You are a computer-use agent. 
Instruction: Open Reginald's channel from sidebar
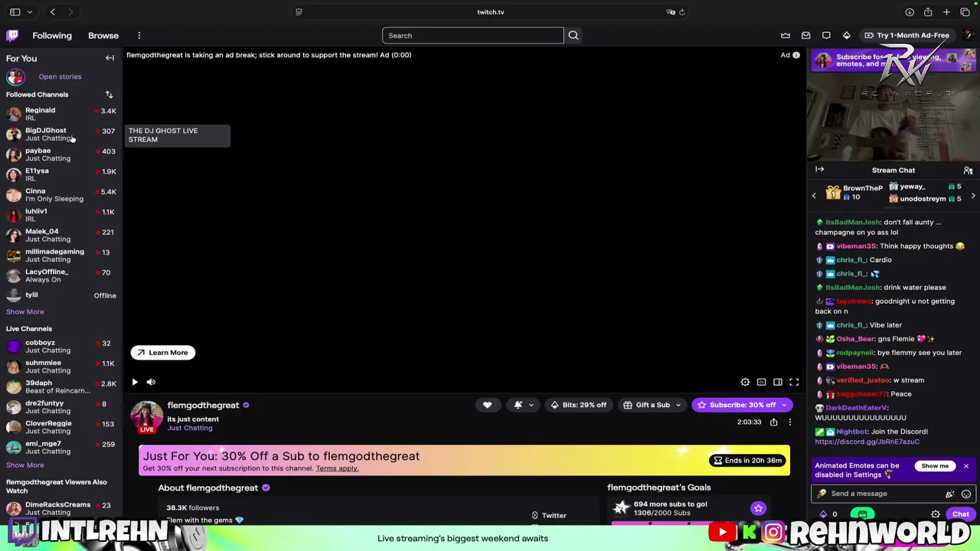[x=61, y=113]
